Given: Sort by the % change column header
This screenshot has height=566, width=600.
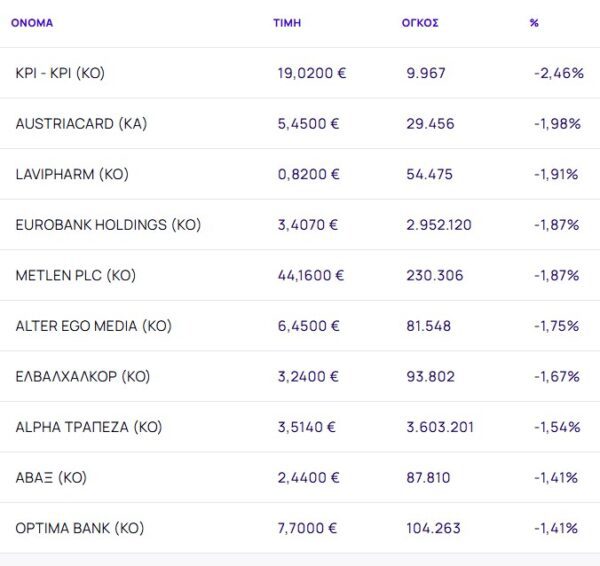Looking at the screenshot, I should tap(534, 22).
